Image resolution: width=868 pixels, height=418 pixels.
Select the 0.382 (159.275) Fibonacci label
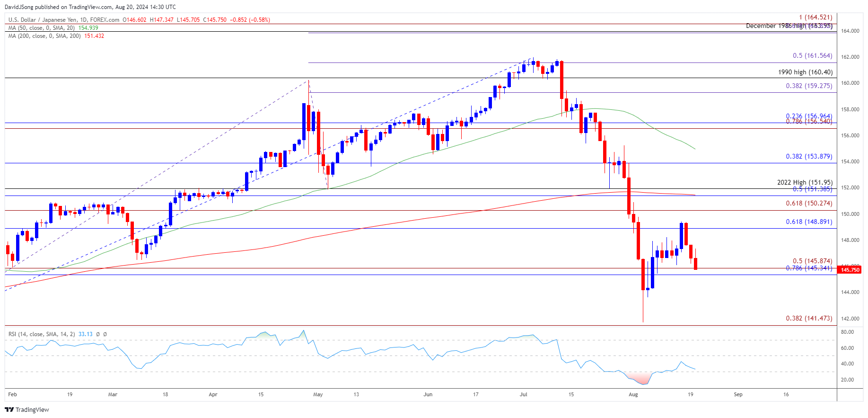[x=809, y=86]
